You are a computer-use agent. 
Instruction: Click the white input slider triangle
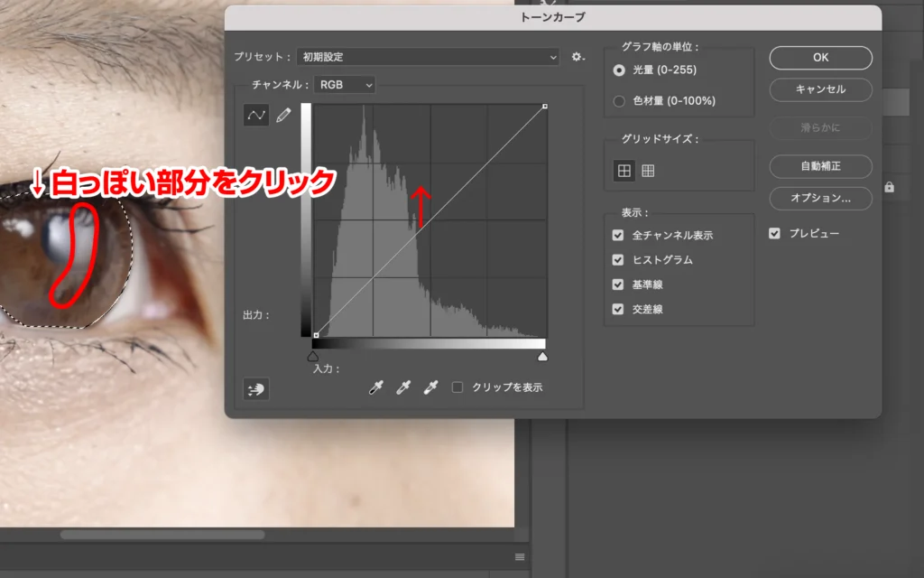tap(542, 358)
